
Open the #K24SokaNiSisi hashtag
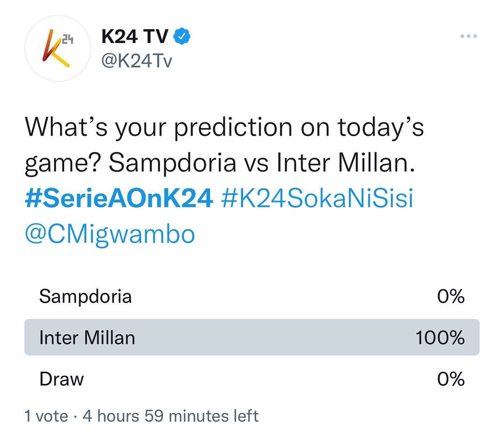pyautogui.click(x=317, y=198)
